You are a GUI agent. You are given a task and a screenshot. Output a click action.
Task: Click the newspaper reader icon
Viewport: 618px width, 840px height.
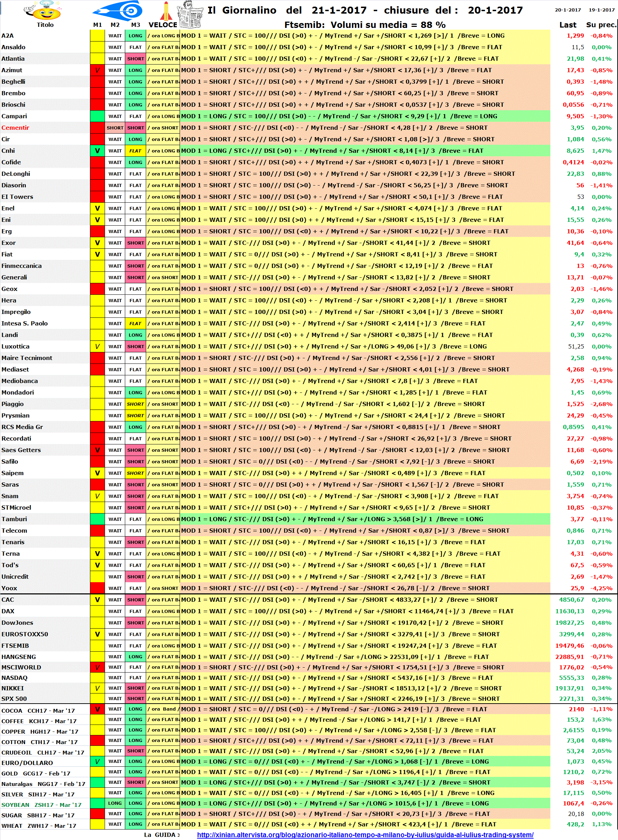(x=190, y=14)
